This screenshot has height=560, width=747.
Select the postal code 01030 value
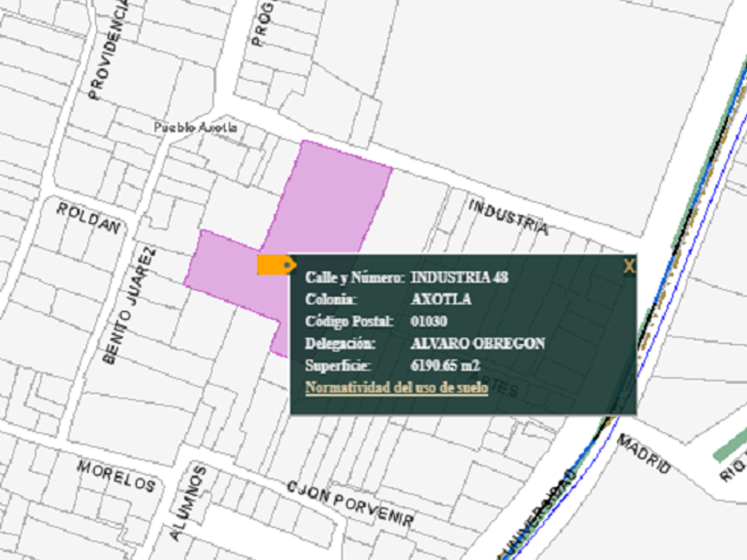pos(429,321)
